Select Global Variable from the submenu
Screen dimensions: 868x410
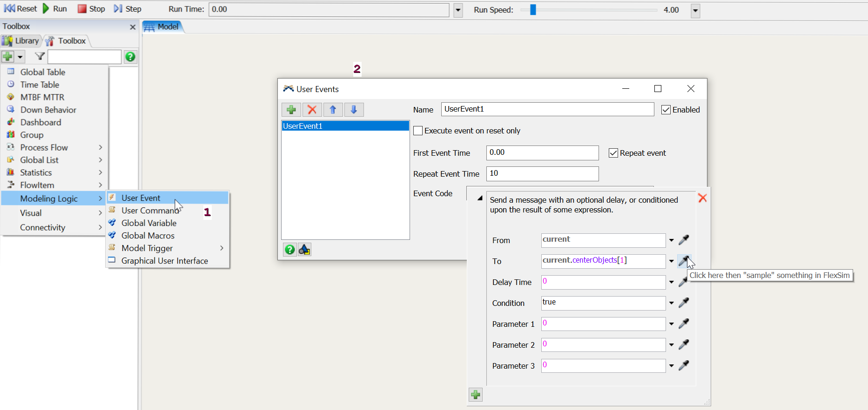coord(149,223)
